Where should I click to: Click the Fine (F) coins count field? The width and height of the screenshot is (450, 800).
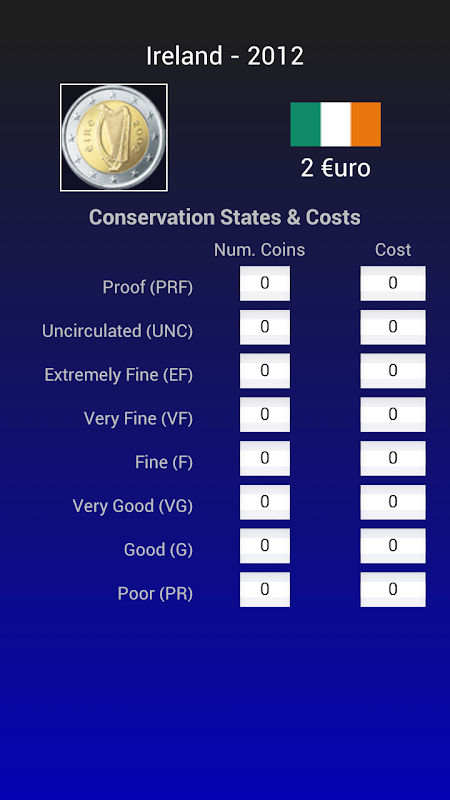(265, 458)
